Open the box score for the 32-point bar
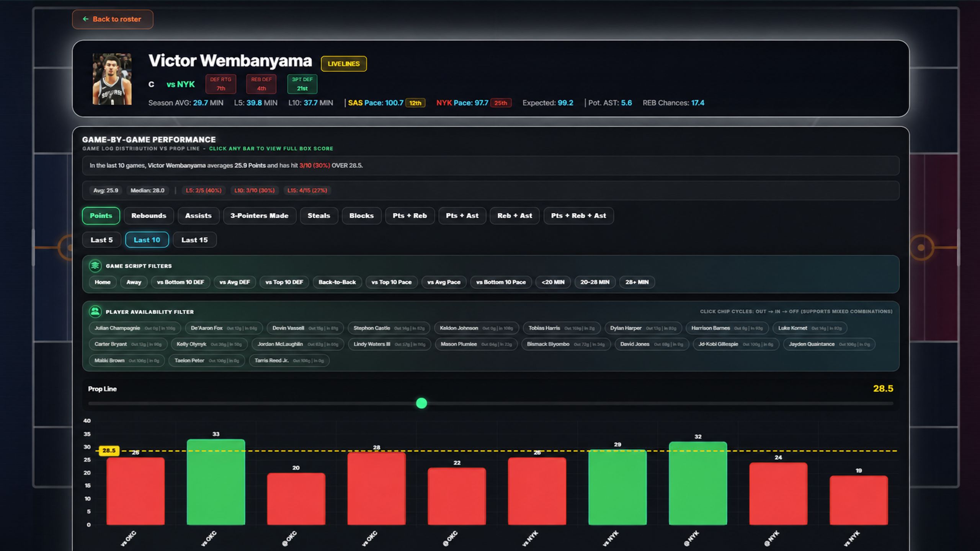 (x=698, y=483)
